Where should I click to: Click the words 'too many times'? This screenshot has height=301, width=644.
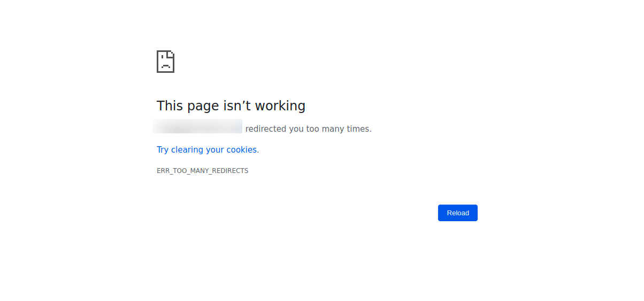tap(339, 129)
